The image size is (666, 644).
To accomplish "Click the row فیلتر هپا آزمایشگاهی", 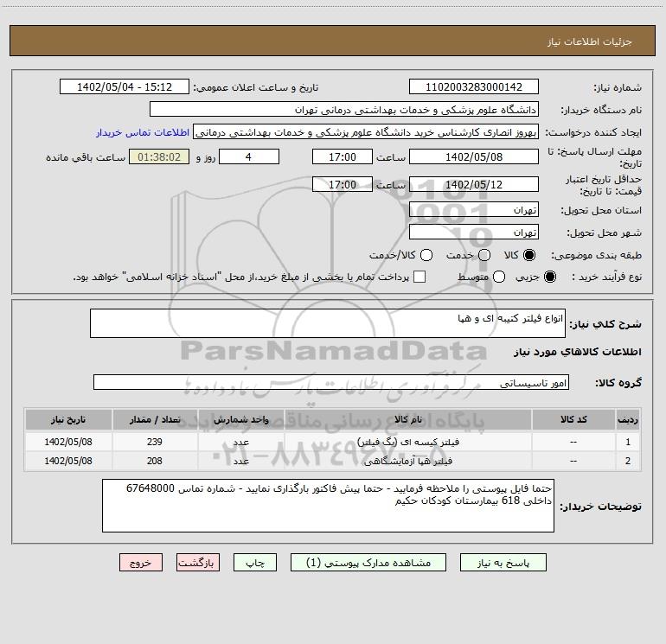I will click(x=333, y=461).
